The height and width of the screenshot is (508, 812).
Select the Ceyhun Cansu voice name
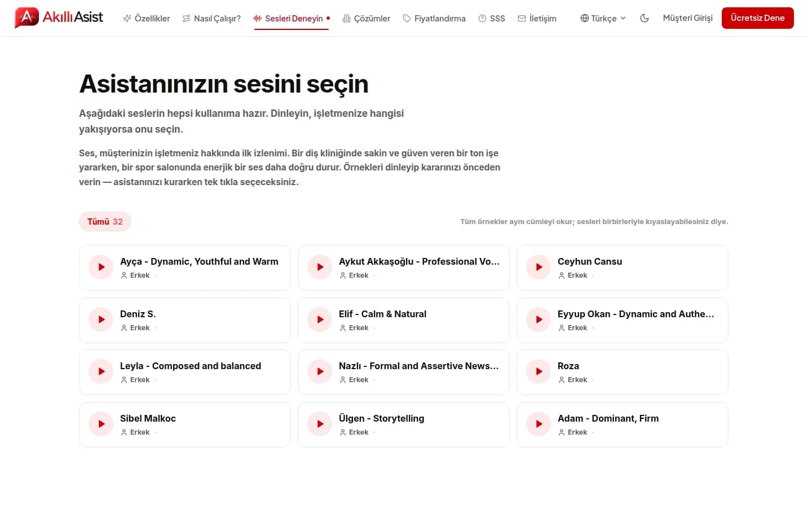(590, 261)
